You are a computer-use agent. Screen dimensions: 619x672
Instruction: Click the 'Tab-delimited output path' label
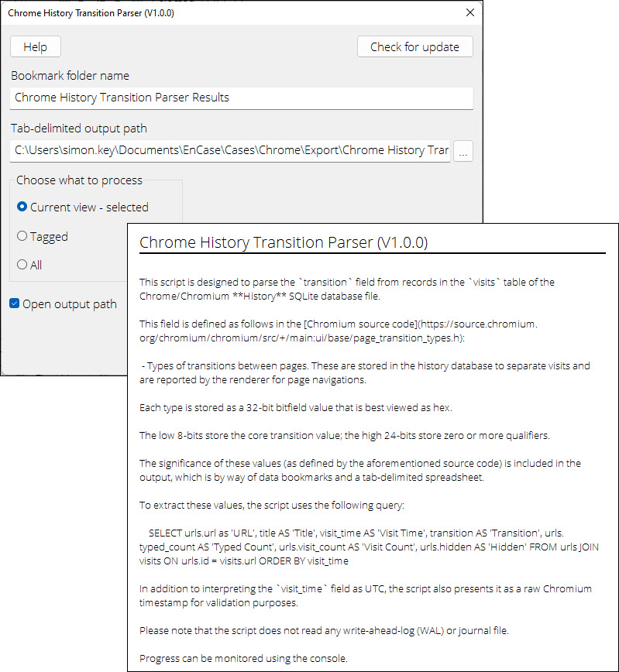point(79,129)
